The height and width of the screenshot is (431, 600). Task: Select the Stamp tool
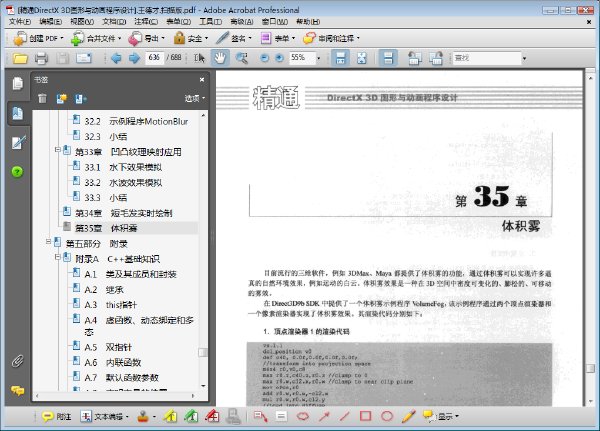click(x=143, y=416)
